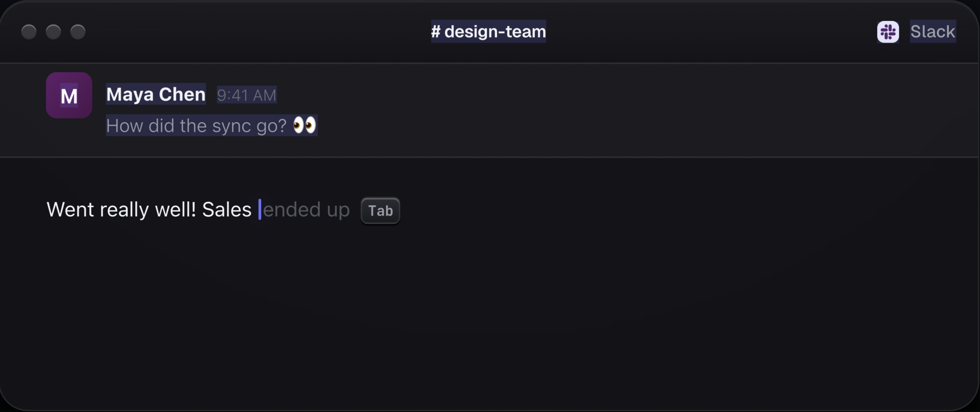This screenshot has height=412, width=980.
Task: Open the # design-team channel title
Action: (488, 31)
